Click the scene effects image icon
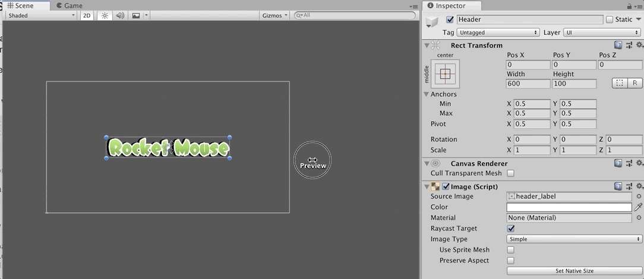 (x=136, y=15)
